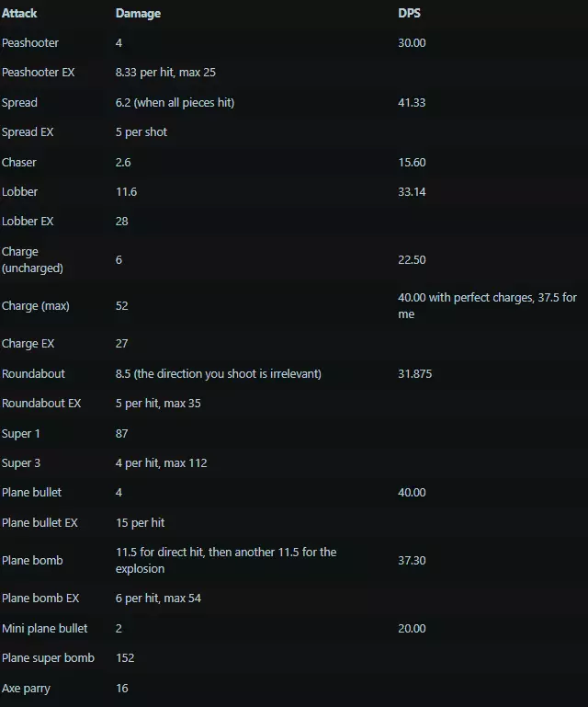Click the Lobber EX damage value 28
The width and height of the screenshot is (588, 707).
[x=122, y=222]
